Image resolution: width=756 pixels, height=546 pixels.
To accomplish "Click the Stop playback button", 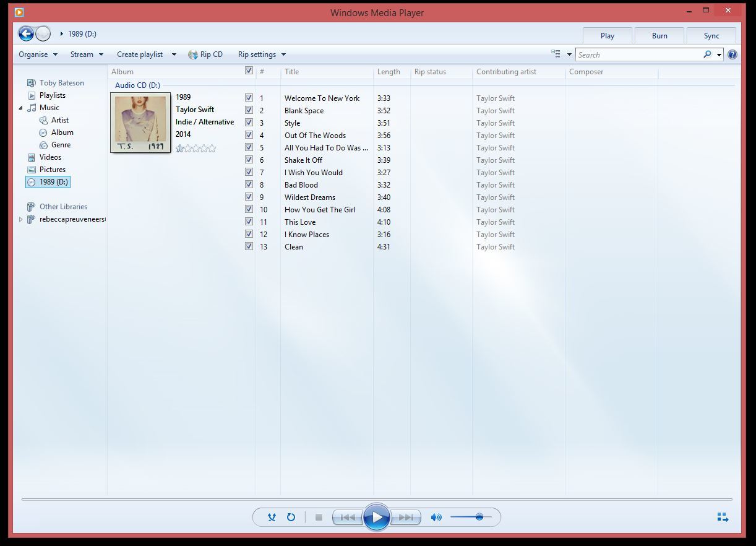I will pyautogui.click(x=319, y=517).
